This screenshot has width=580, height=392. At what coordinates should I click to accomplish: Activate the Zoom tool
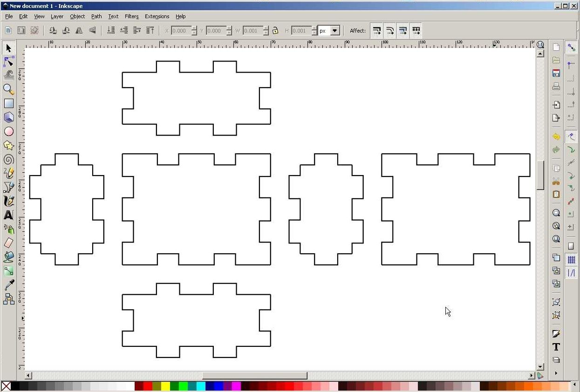8,89
